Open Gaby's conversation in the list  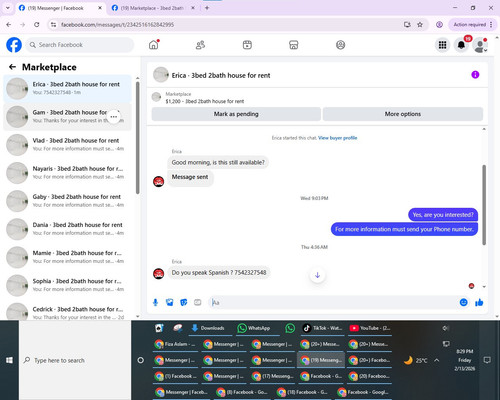pyautogui.click(x=68, y=201)
